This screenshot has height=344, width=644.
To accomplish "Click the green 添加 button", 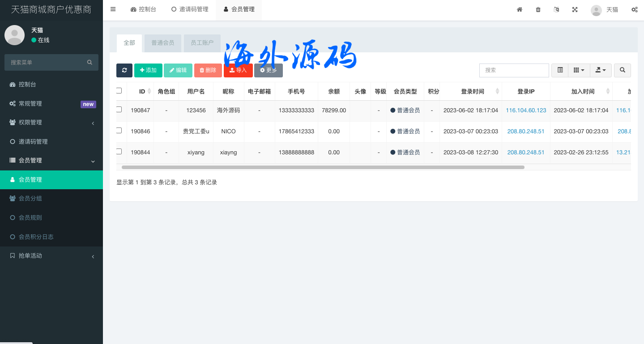I will (148, 70).
